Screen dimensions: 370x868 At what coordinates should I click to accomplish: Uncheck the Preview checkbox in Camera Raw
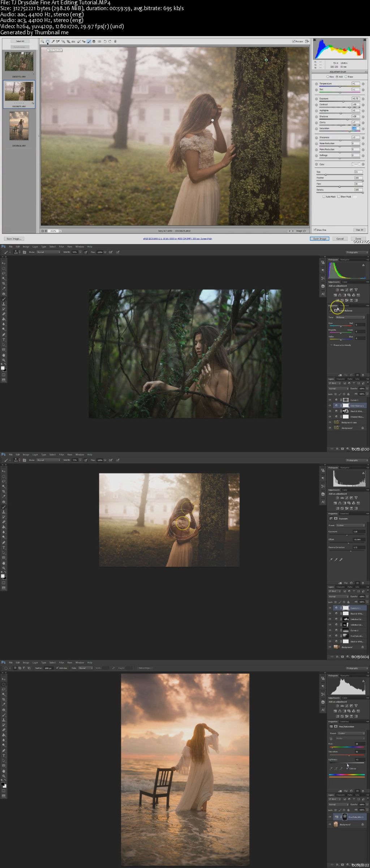(x=293, y=42)
